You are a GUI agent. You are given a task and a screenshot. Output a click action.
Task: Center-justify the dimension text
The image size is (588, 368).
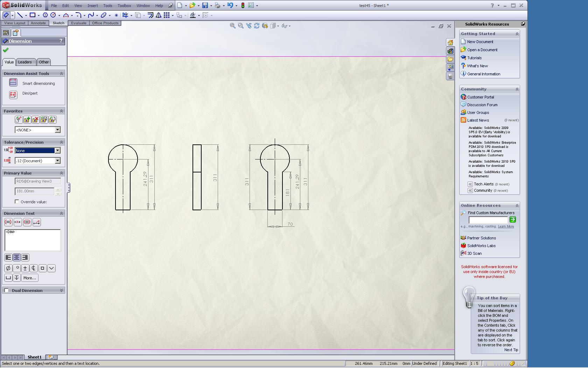[16, 257]
